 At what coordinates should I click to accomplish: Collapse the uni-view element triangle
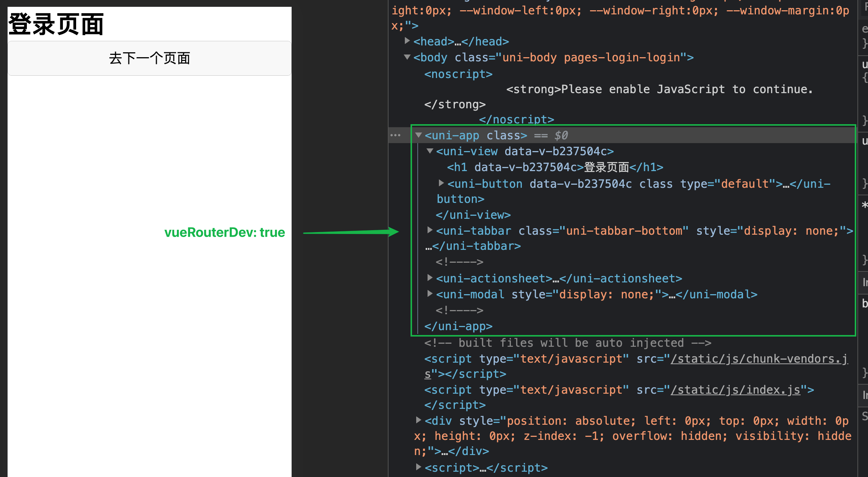click(x=430, y=151)
